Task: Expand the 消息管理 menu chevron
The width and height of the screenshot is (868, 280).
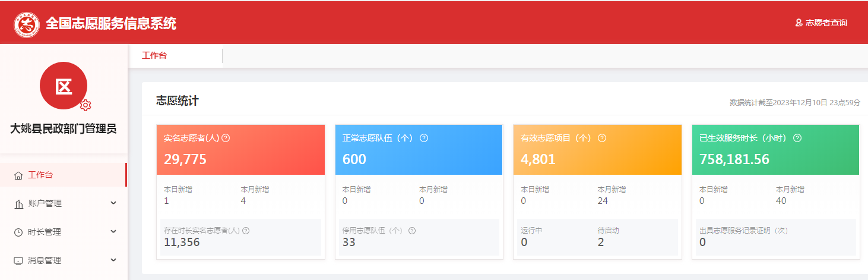Action: 113,260
